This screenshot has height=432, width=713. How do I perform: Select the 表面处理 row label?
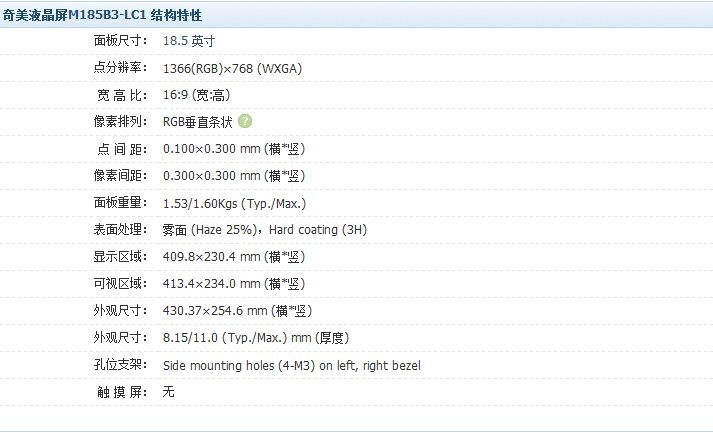(x=120, y=230)
